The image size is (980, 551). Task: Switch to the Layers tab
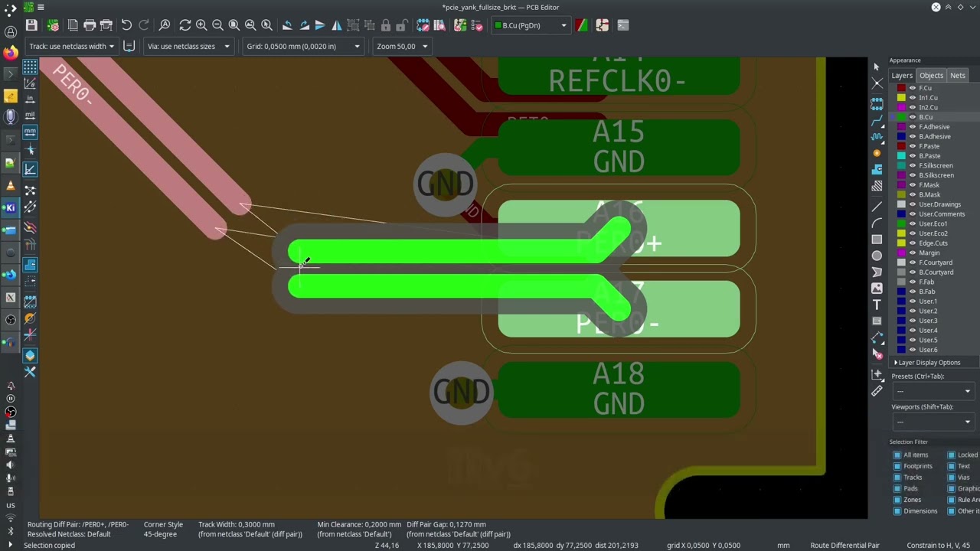coord(902,76)
